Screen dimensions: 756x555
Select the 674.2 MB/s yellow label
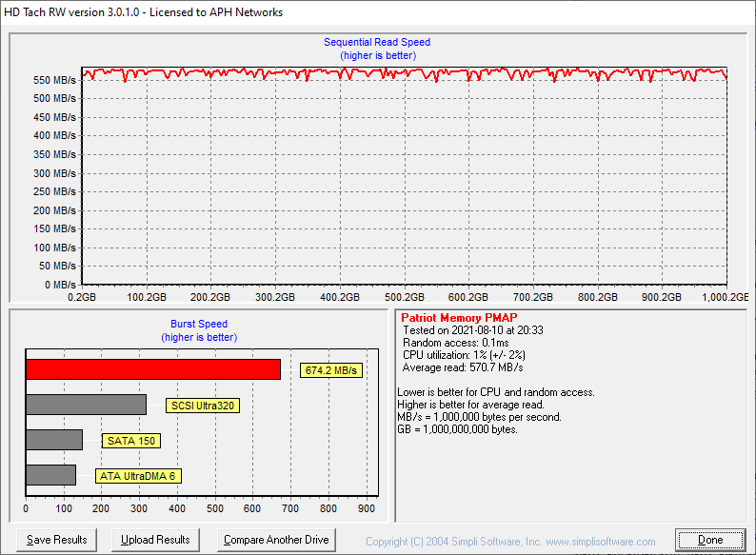click(332, 370)
